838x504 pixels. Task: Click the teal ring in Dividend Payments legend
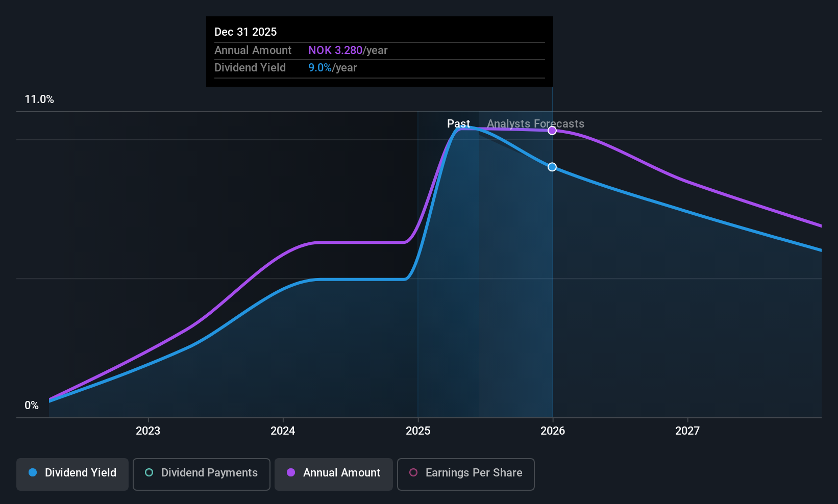coord(149,472)
